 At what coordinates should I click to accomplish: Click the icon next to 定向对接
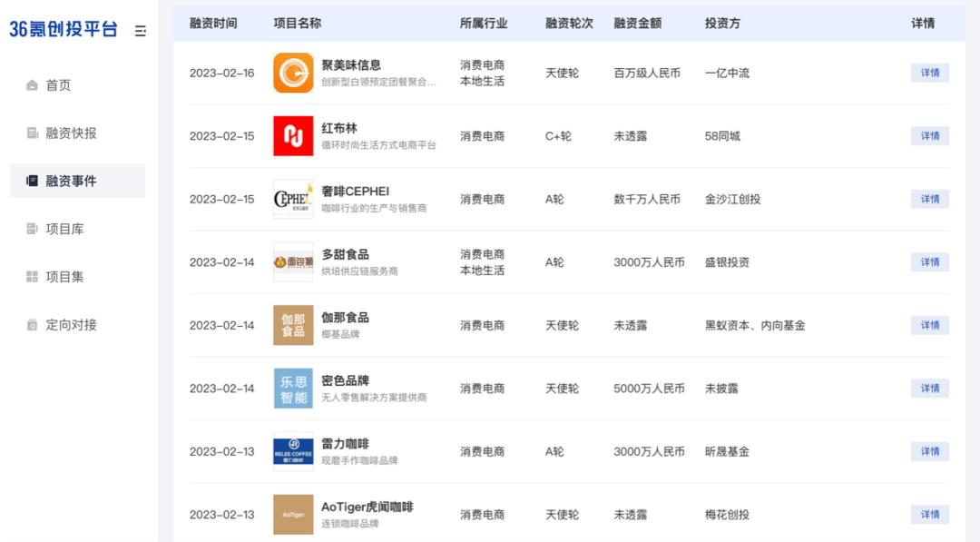point(32,324)
